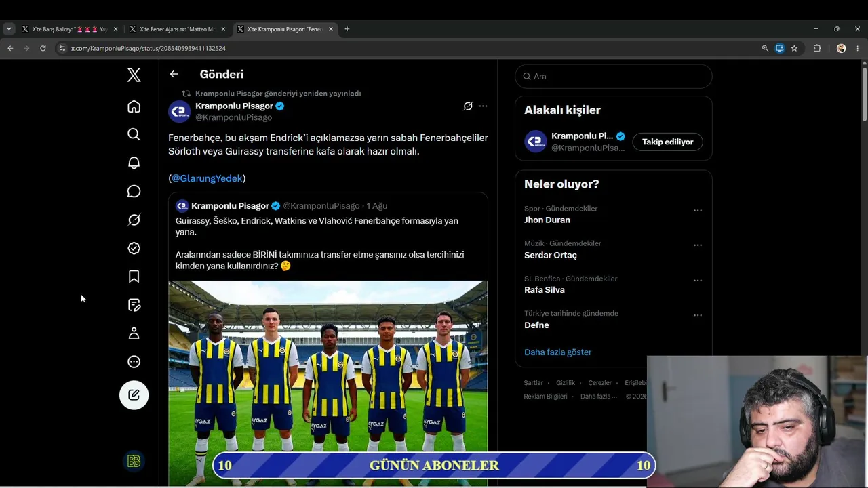Click the page vertical scrollbar

(x=865, y=94)
